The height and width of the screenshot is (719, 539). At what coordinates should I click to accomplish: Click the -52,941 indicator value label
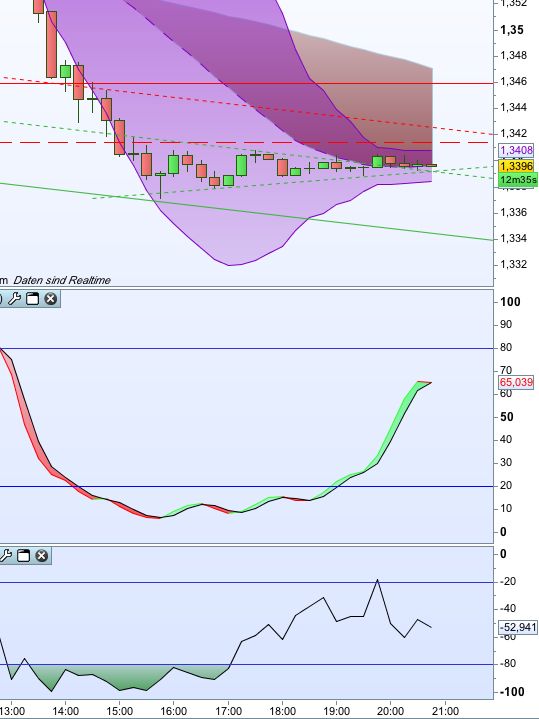pos(518,627)
